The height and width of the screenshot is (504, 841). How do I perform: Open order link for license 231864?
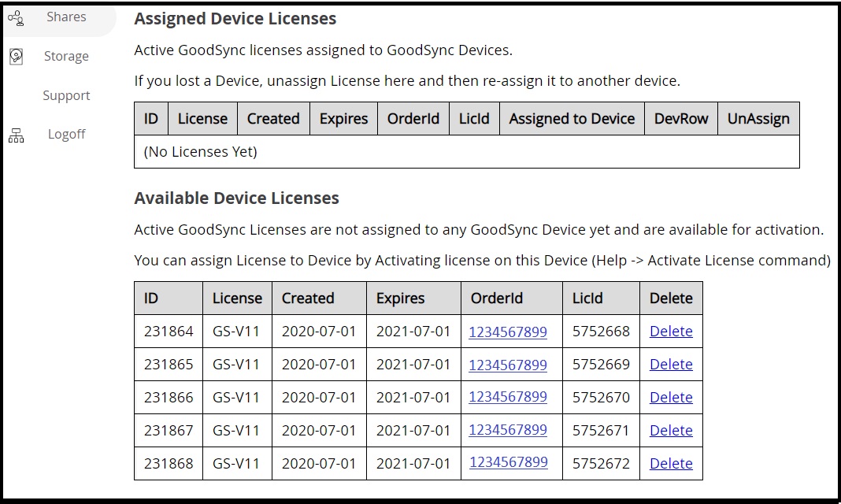[x=508, y=332]
